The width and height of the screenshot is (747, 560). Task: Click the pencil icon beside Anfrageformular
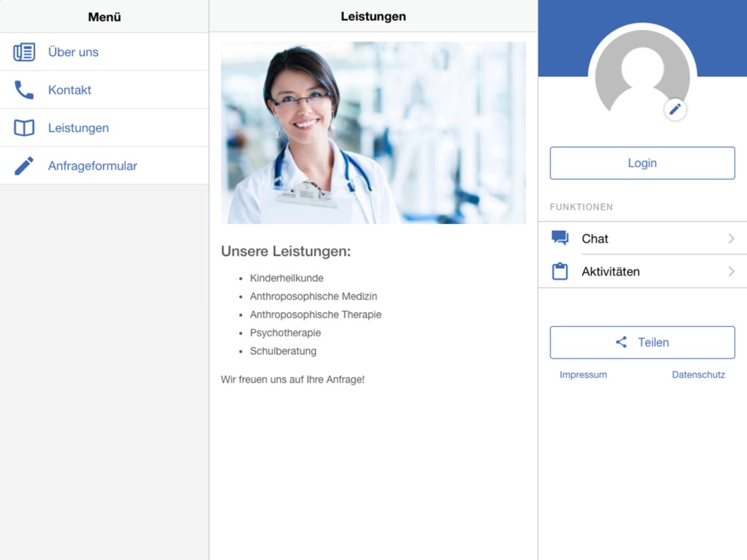point(24,166)
